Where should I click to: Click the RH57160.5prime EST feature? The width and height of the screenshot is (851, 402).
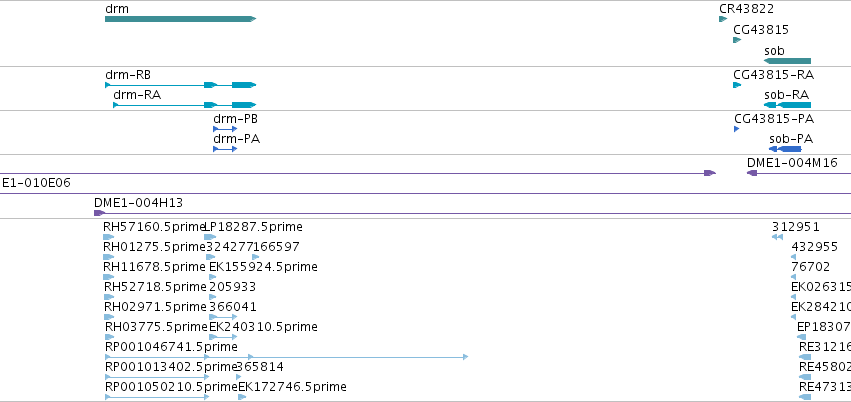pyautogui.click(x=109, y=237)
